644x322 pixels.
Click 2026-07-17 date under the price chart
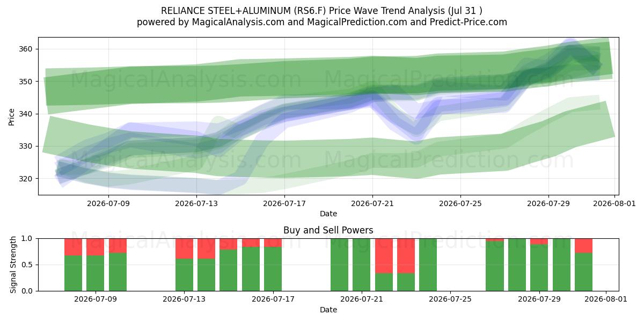click(x=284, y=203)
